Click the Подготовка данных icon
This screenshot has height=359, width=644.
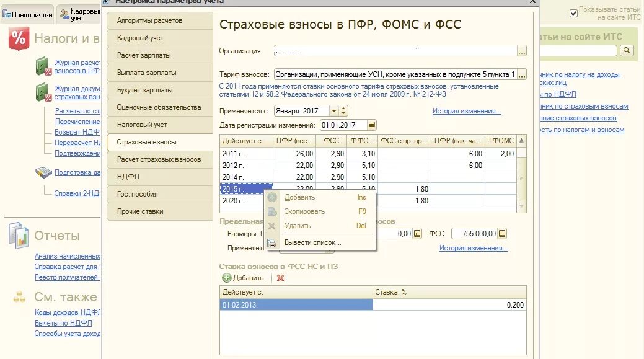pyautogui.click(x=43, y=172)
